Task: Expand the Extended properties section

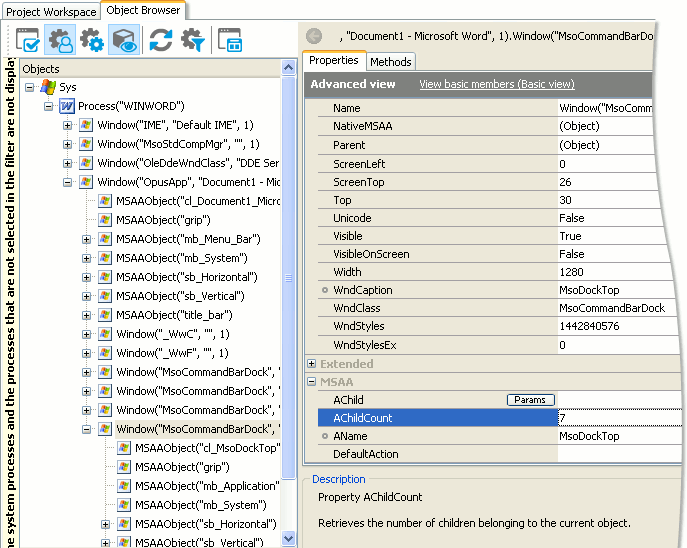Action: pyautogui.click(x=312, y=364)
